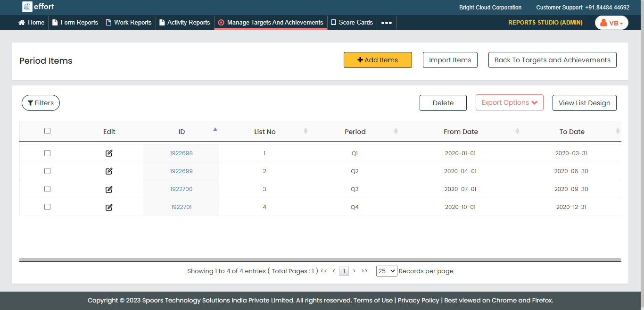This screenshot has height=310, width=644.
Task: Go to Form Reports menu
Action: click(75, 23)
